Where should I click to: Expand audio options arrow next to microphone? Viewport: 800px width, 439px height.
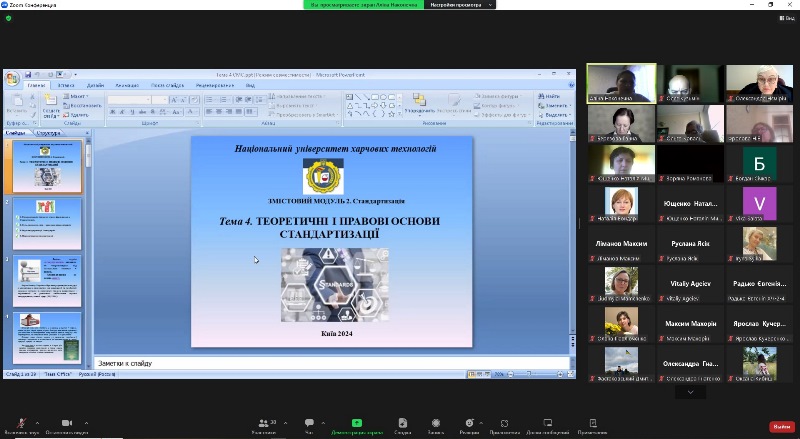38,423
